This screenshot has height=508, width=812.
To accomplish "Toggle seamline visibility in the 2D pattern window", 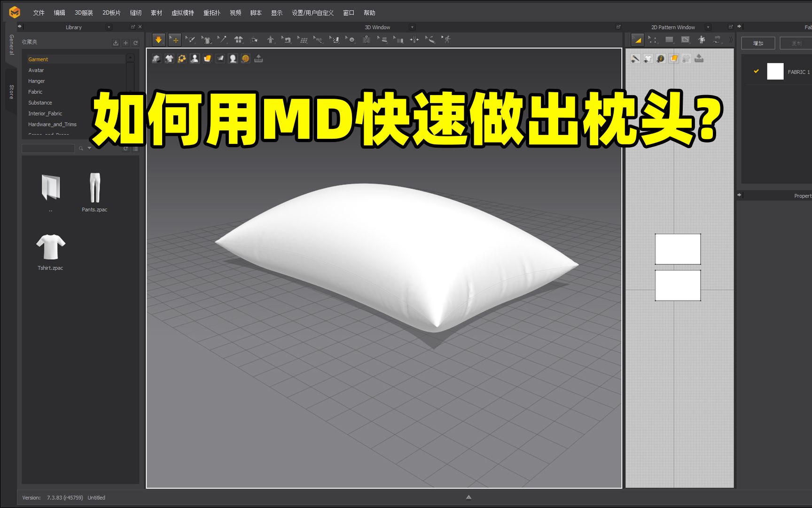I will point(636,58).
